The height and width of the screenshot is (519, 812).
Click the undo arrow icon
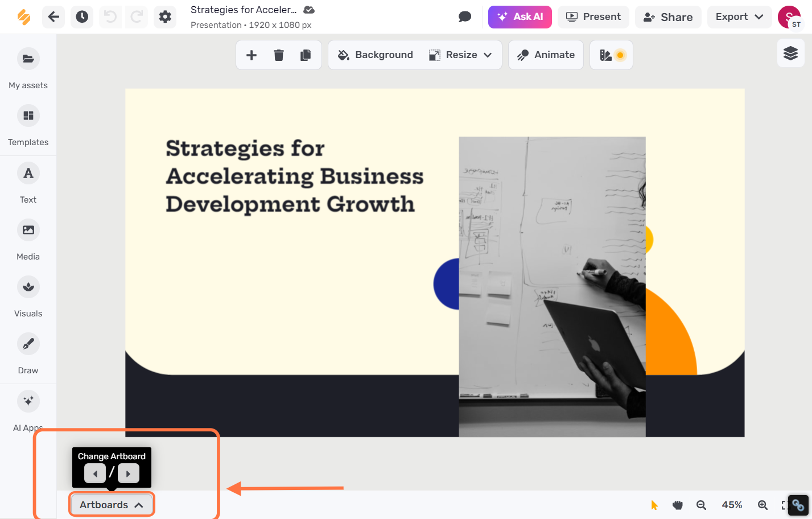[x=110, y=17]
